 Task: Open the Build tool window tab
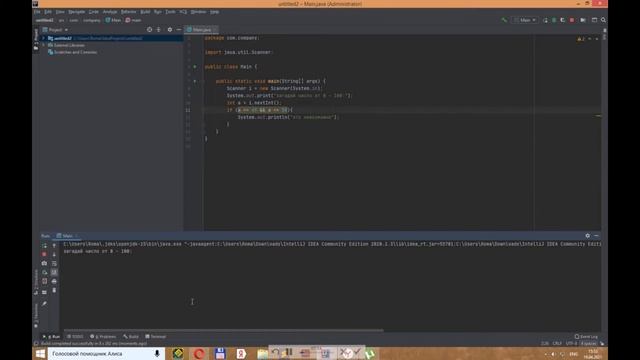(131, 337)
